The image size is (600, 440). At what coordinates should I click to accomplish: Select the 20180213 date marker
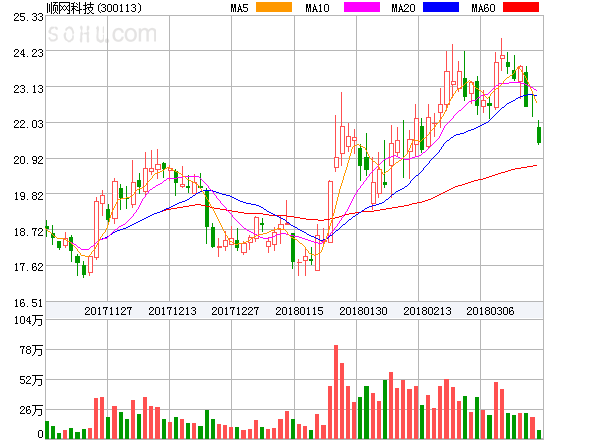tap(427, 311)
